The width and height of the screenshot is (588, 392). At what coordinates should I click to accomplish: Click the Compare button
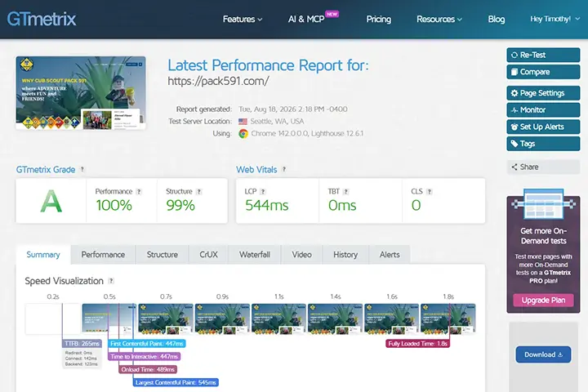click(x=543, y=72)
